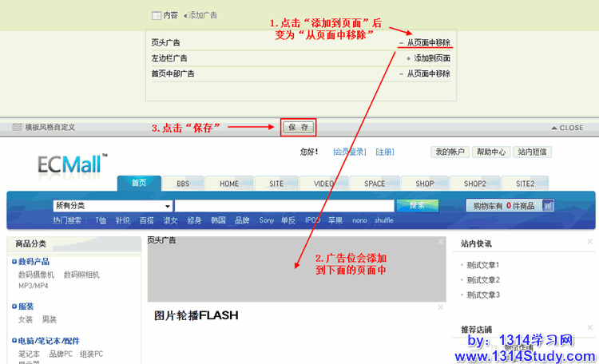Screen dimensions: 599x364
Task: Expand the 服装 category
Action: pyautogui.click(x=26, y=307)
